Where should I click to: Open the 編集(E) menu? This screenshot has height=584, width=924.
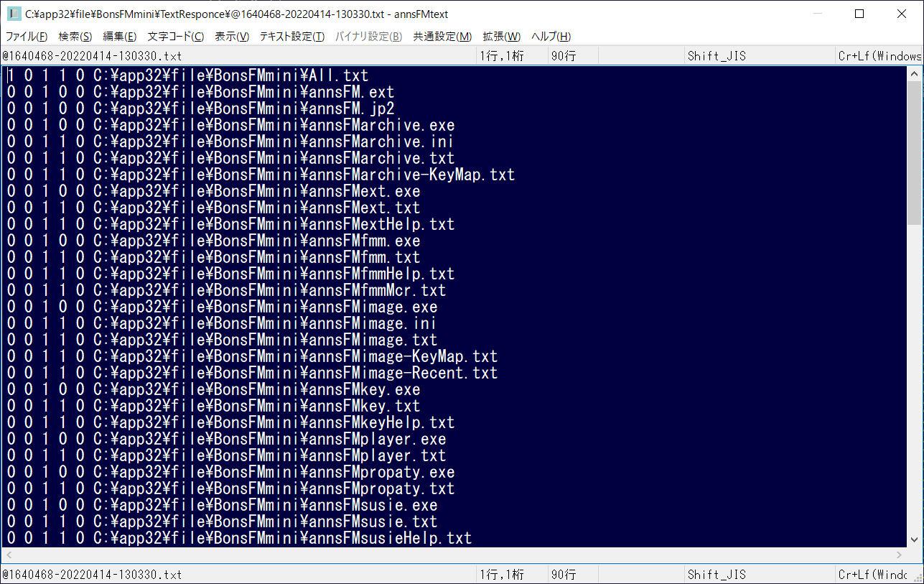click(x=120, y=37)
